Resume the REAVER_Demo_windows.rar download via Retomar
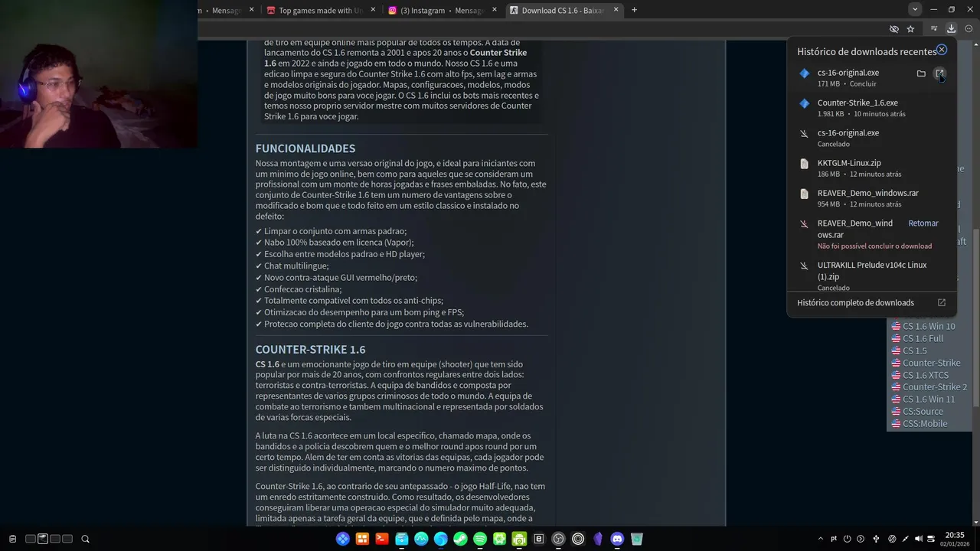The image size is (980, 551). click(923, 223)
